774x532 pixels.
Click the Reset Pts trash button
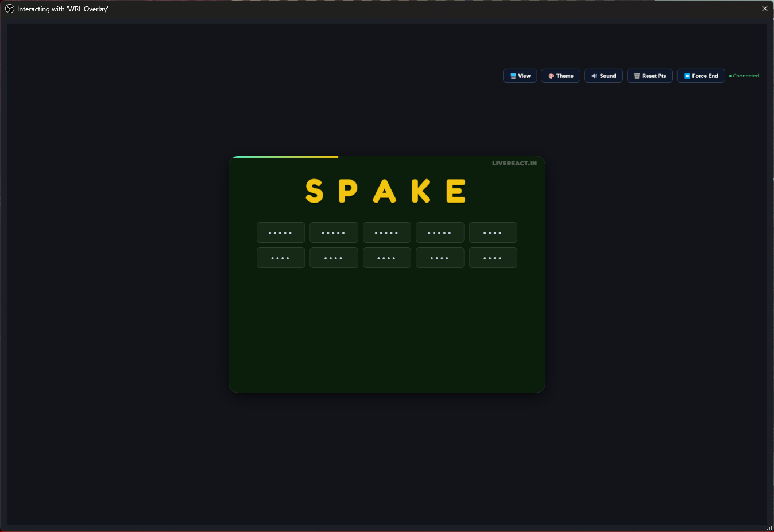pyautogui.click(x=649, y=76)
